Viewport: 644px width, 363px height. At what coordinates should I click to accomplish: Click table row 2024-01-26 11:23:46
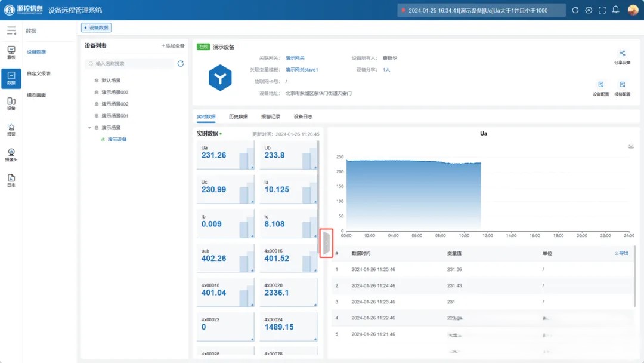[x=482, y=302]
